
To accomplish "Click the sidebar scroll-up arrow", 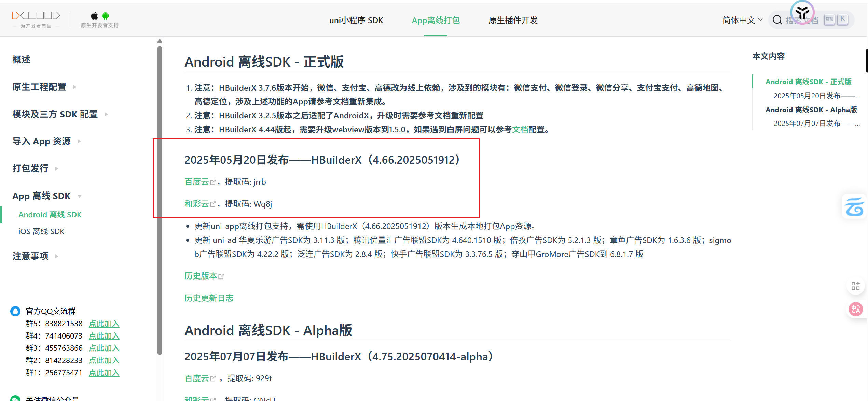I will pos(160,41).
